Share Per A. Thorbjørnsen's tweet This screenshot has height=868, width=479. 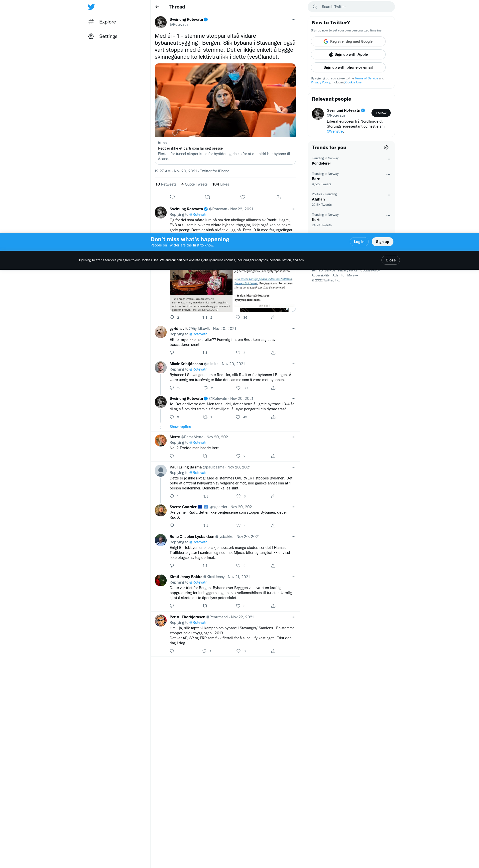pyautogui.click(x=273, y=651)
